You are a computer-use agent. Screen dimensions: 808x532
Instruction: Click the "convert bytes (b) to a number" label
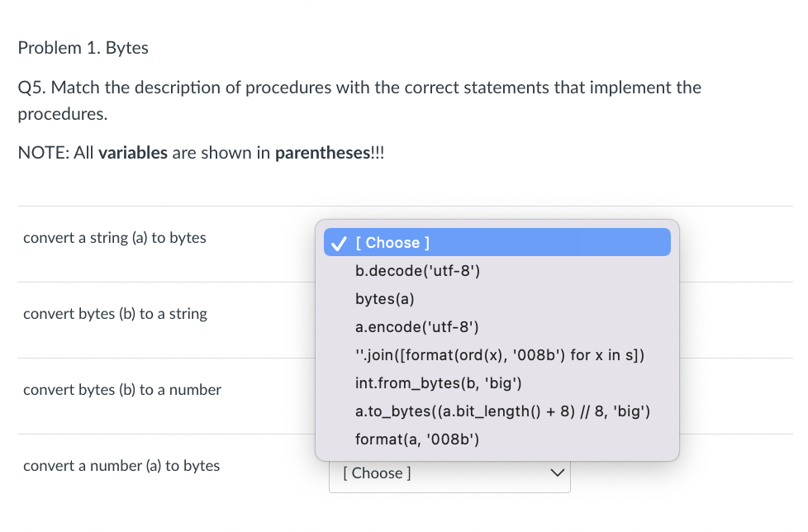coord(122,390)
